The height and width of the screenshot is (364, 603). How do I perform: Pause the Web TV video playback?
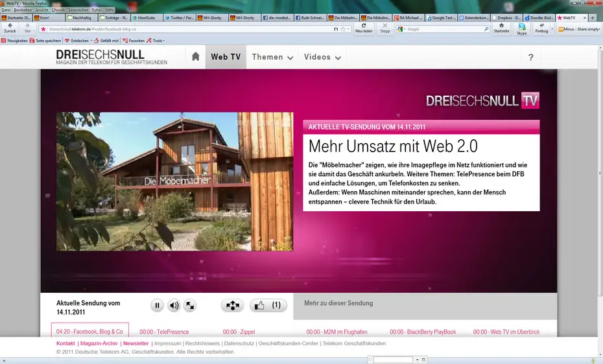point(157,306)
